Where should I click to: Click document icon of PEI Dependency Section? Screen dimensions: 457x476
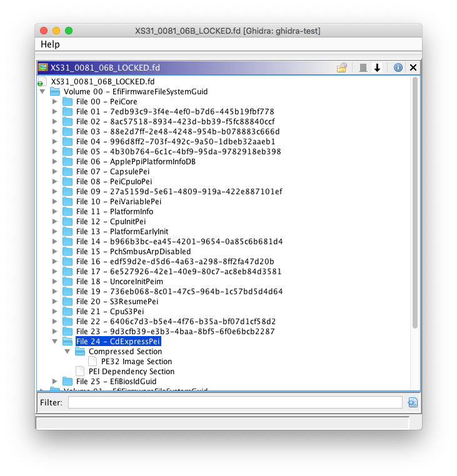pyautogui.click(x=80, y=371)
